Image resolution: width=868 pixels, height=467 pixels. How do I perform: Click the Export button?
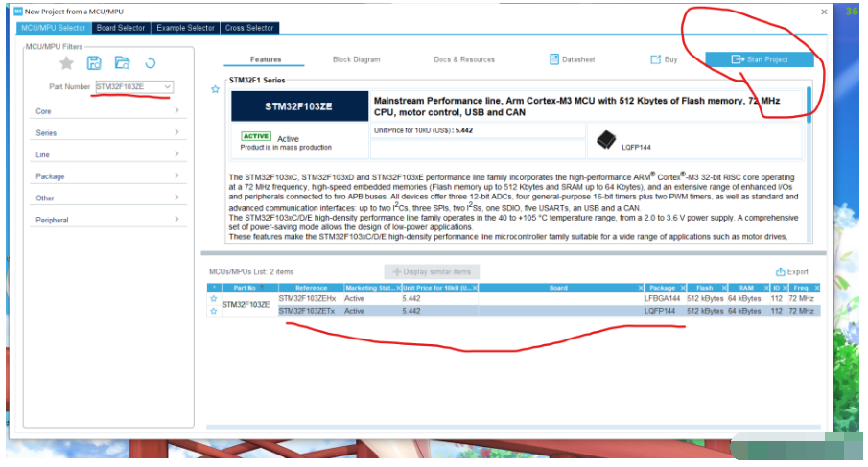(x=791, y=271)
